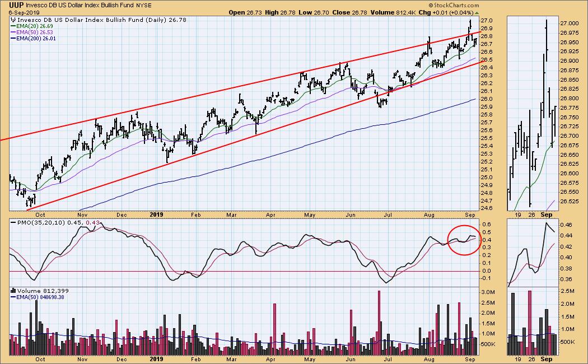Click the bold UUP ticker symbol
The height and width of the screenshot is (364, 588).
point(16,5)
